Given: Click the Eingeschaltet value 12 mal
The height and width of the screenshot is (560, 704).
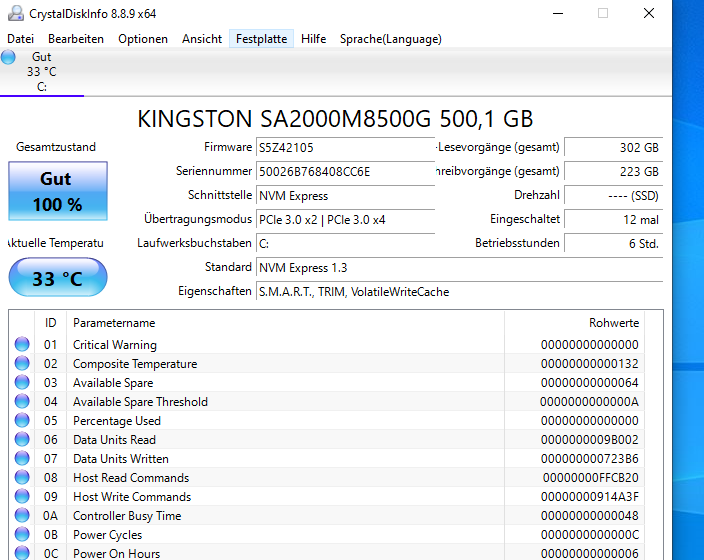Looking at the screenshot, I should pyautogui.click(x=613, y=220).
